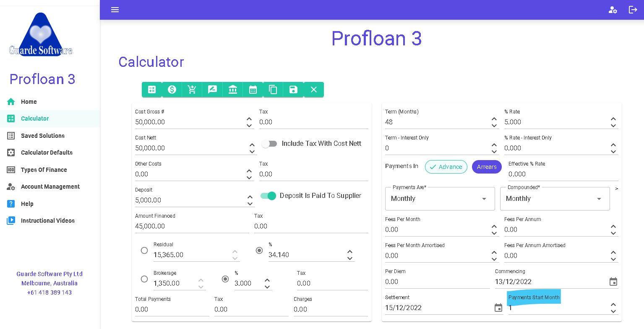Increase Fees Per Month with up arrow
Screen dimensions: 644x329
(494, 226)
